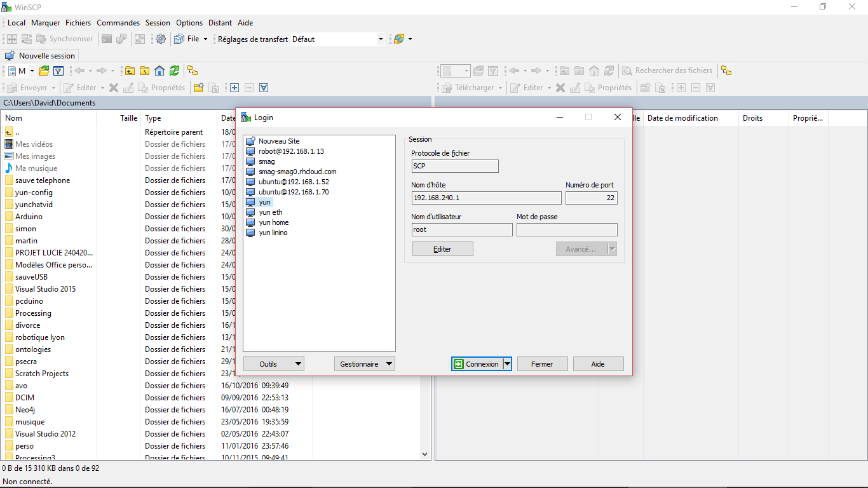Click the Nom d'utilisateur field
This screenshot has height=488, width=868.
(462, 229)
